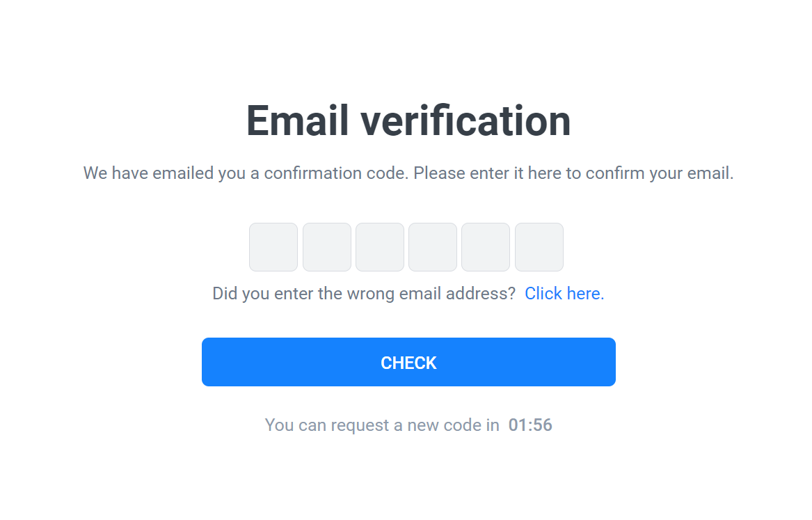
Task: Click the 01:56 countdown timer
Action: 532,425
